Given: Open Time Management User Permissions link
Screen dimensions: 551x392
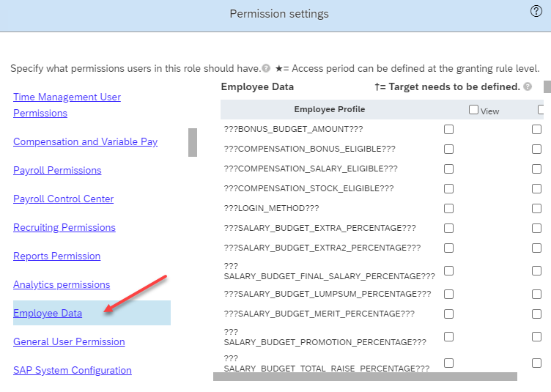Looking at the screenshot, I should coord(67,105).
